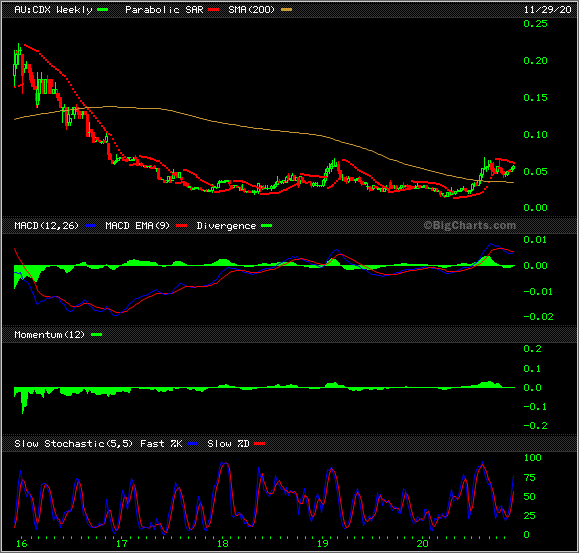Click the Parabolic SAR legend text
Screen dimensions: 579x553
coord(164,10)
